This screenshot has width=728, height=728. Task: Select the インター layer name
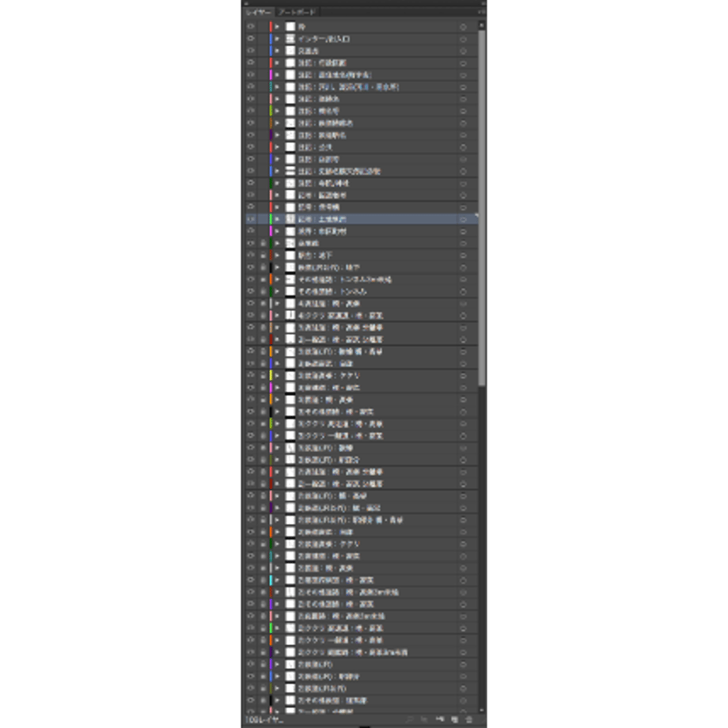click(x=324, y=39)
